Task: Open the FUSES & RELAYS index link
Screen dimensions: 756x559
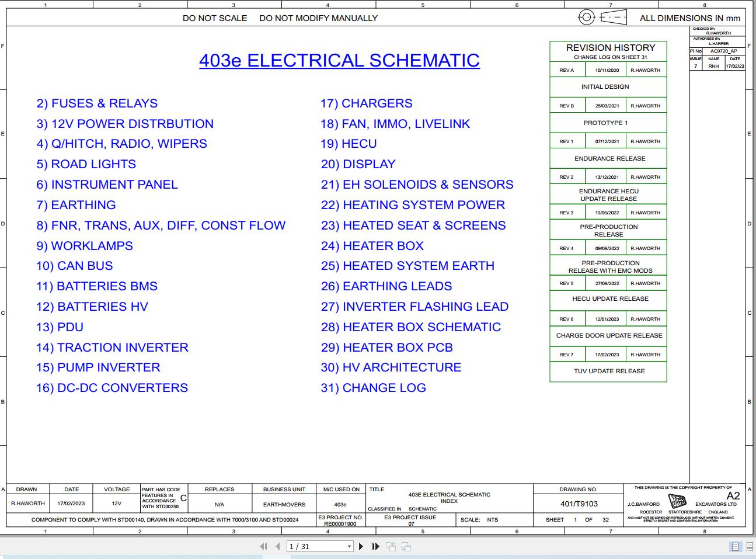Action: [x=97, y=103]
